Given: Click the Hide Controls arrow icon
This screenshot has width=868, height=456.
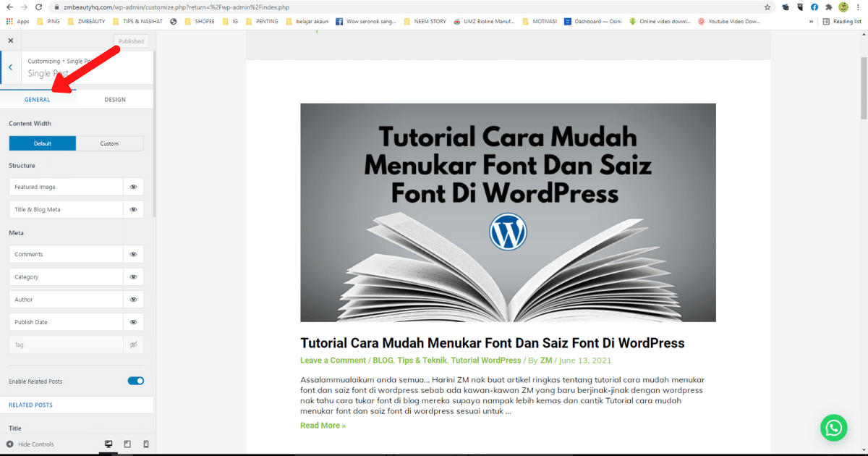Looking at the screenshot, I should [x=10, y=444].
